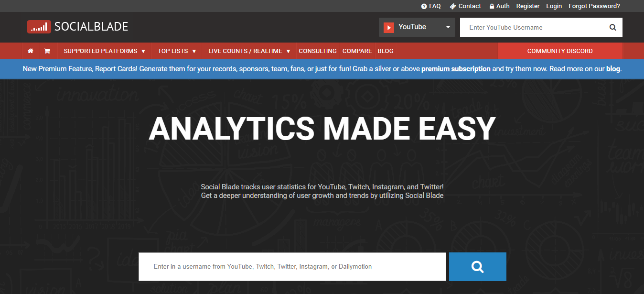Expand the Supported Platforms menu
Screen dimensions: 644x294
[104, 51]
